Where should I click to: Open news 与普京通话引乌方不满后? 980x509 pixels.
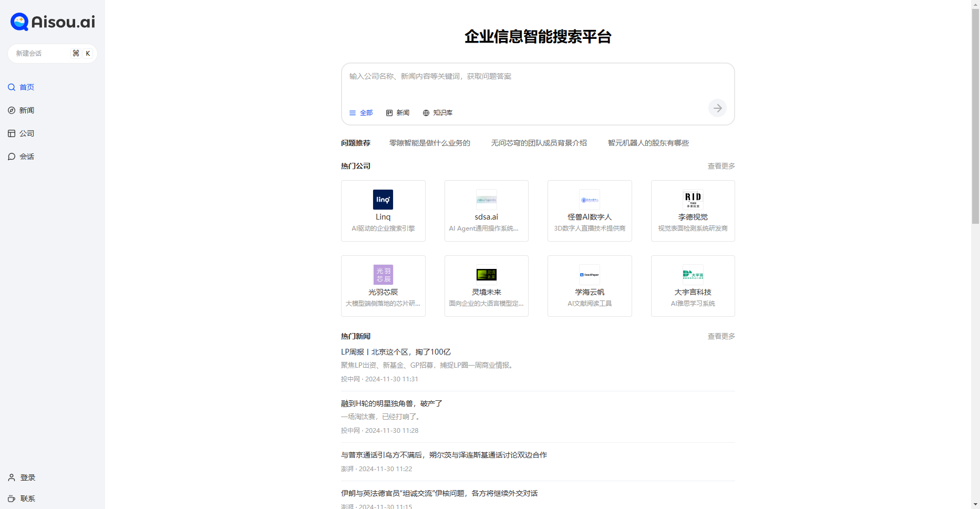tap(444, 455)
